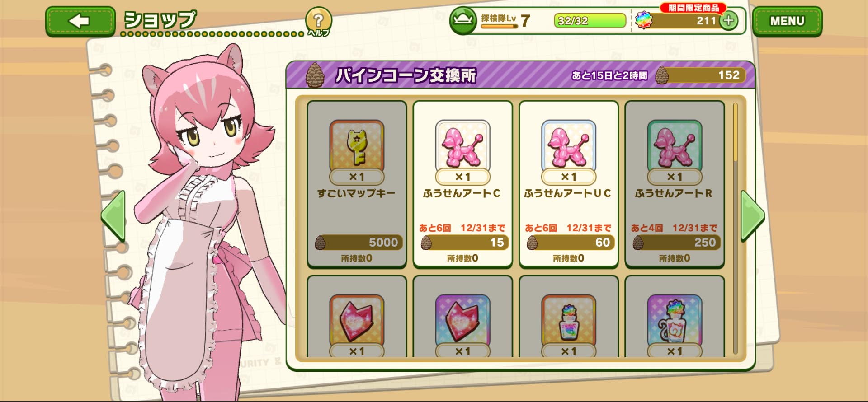This screenshot has height=402, width=868.
Task: Tap the パインコーン交換所 header tab
Action: coord(405,75)
